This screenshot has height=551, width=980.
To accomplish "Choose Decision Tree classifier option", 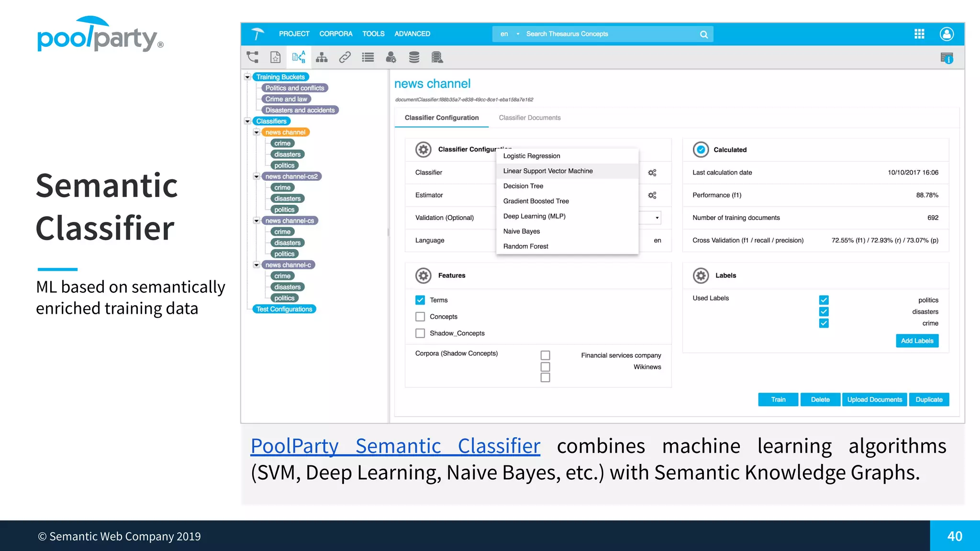I will [568, 186].
